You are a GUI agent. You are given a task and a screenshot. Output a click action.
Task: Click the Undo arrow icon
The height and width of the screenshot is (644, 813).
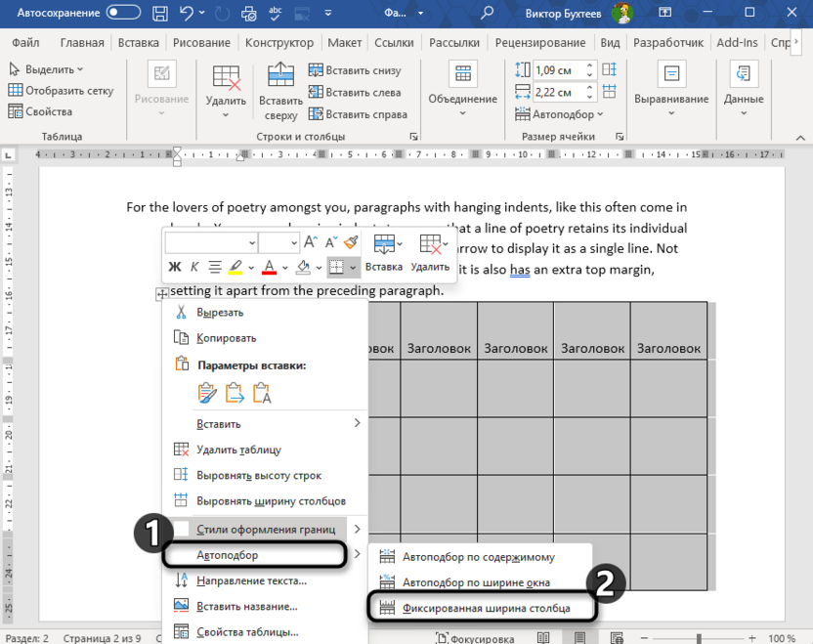(186, 13)
